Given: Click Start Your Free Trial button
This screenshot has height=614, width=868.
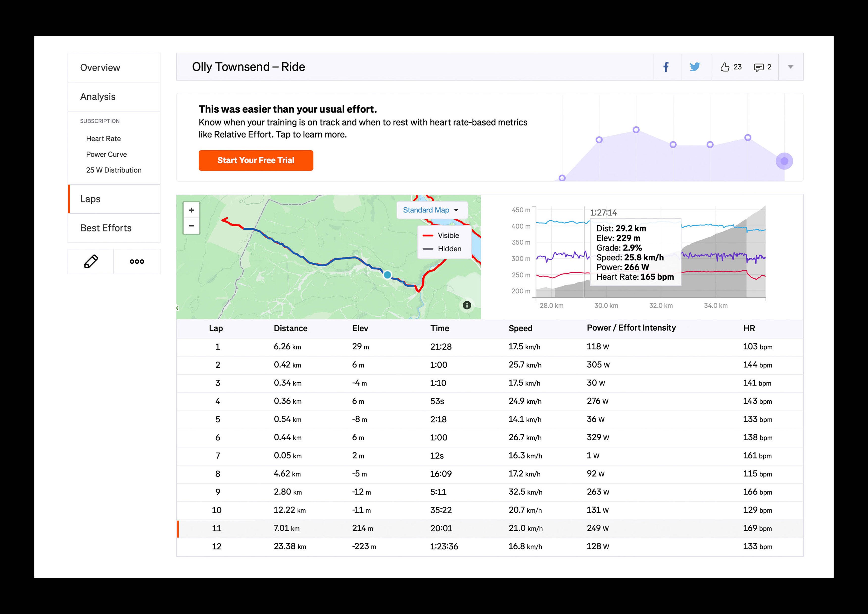Looking at the screenshot, I should pyautogui.click(x=256, y=160).
